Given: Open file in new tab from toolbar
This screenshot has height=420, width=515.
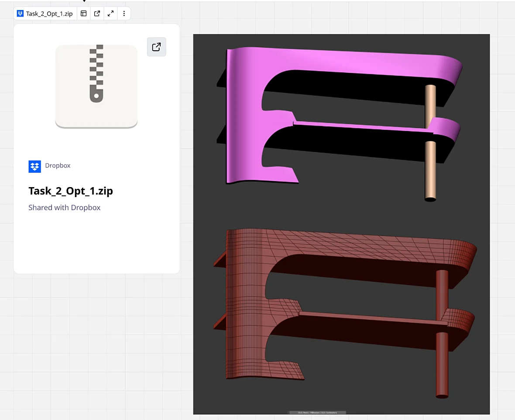Looking at the screenshot, I should click(x=97, y=14).
